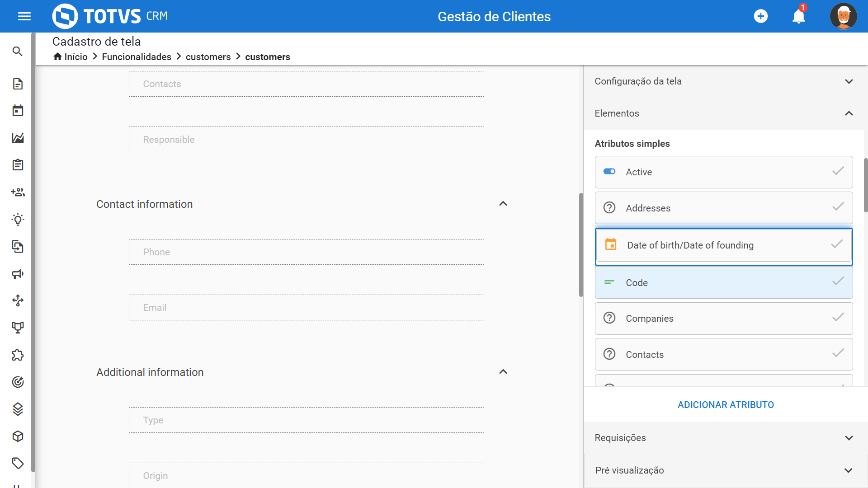Toggle the checkmark on Companies attribute
This screenshot has width=868, height=488.
838,318
